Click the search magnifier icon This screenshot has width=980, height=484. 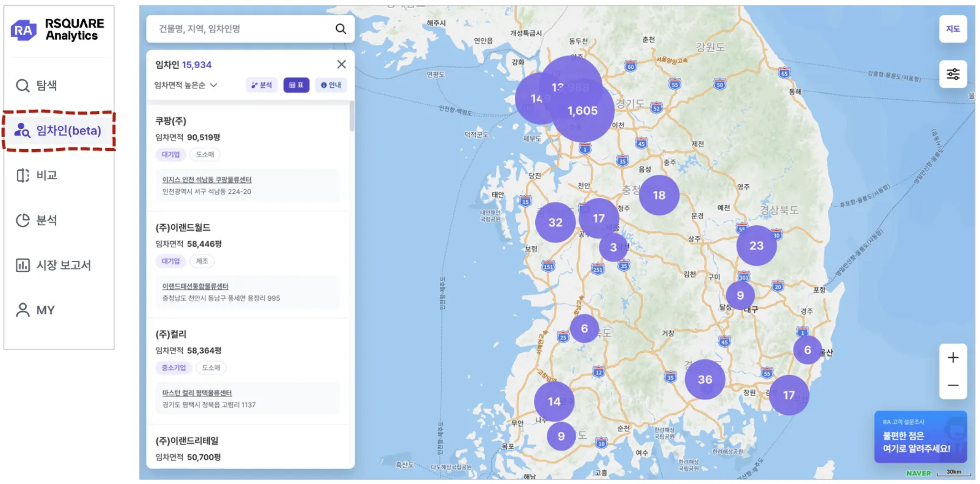point(341,29)
